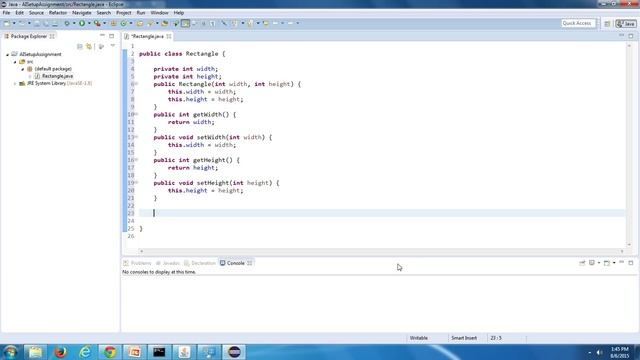
Task: Open Google Chrome from the taskbar
Action: tap(110, 352)
